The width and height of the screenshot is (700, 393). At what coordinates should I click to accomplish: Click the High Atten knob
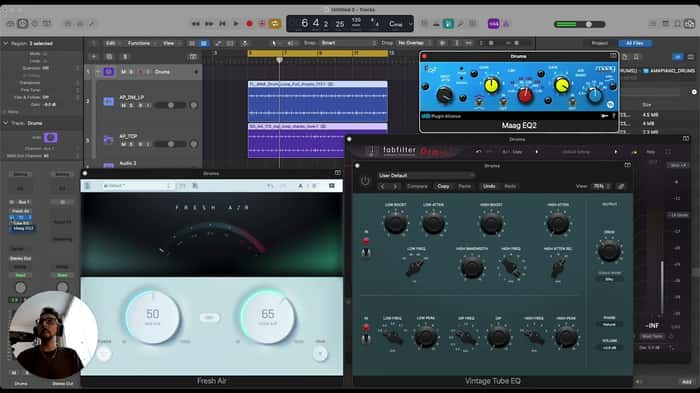pyautogui.click(x=558, y=222)
